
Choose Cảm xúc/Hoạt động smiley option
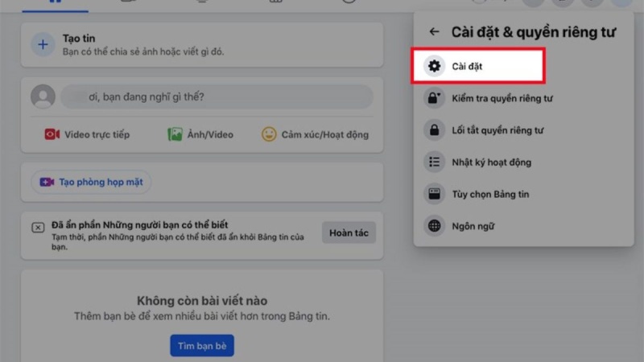click(315, 134)
